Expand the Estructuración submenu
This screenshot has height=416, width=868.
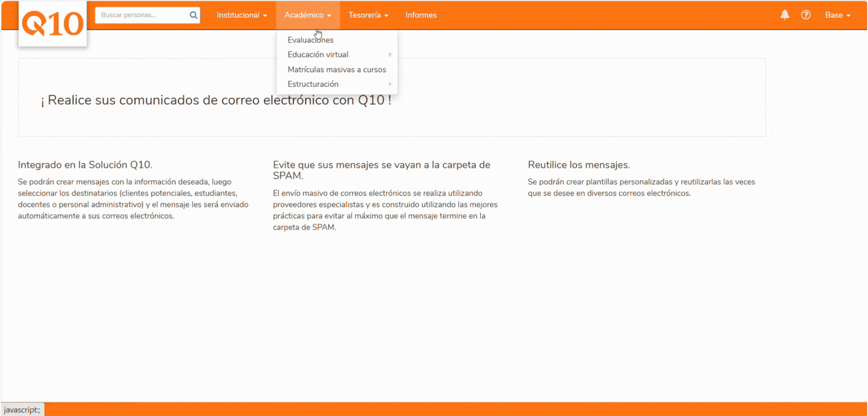tap(337, 84)
